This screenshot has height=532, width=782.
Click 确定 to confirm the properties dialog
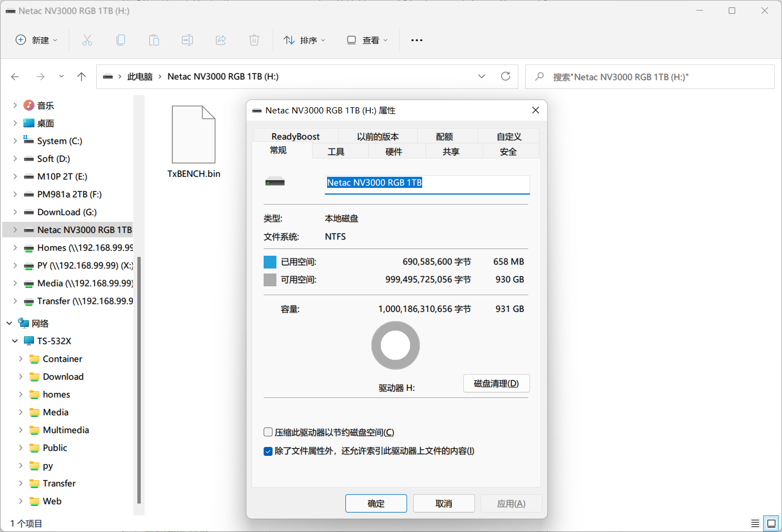[x=376, y=503]
